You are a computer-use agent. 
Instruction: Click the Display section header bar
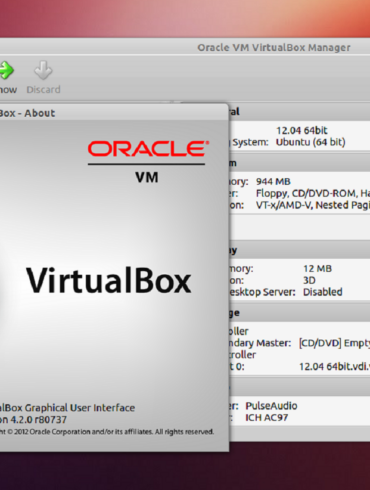coord(299,250)
